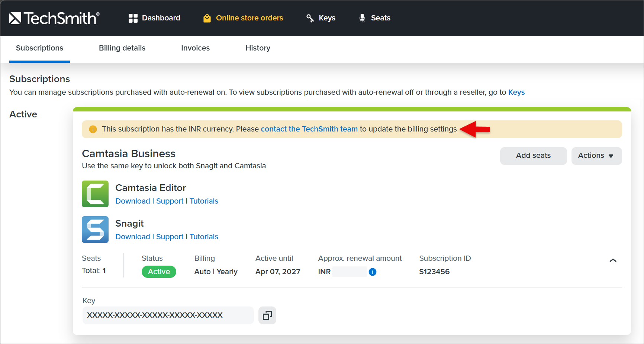Click the contact the TechSmith team link
The width and height of the screenshot is (644, 344).
(x=309, y=129)
